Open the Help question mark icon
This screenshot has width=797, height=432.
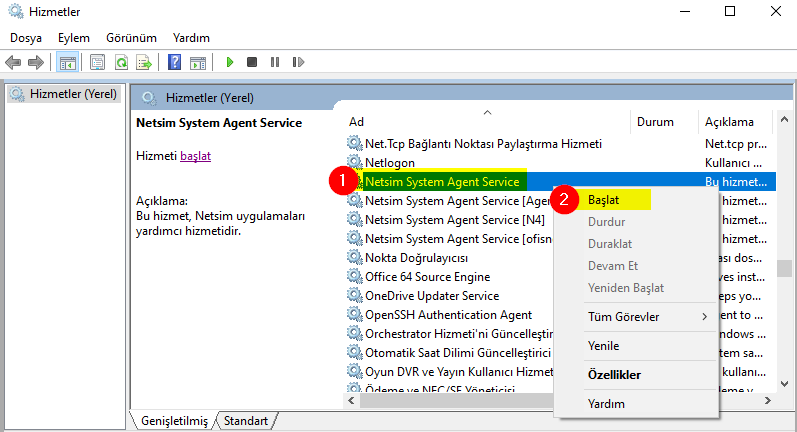pyautogui.click(x=174, y=63)
